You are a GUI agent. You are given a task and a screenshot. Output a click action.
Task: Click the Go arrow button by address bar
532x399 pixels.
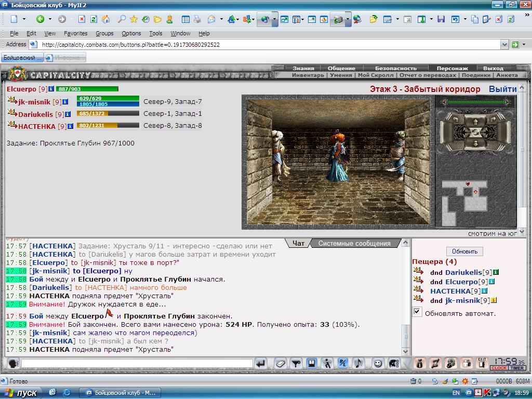(x=515, y=45)
